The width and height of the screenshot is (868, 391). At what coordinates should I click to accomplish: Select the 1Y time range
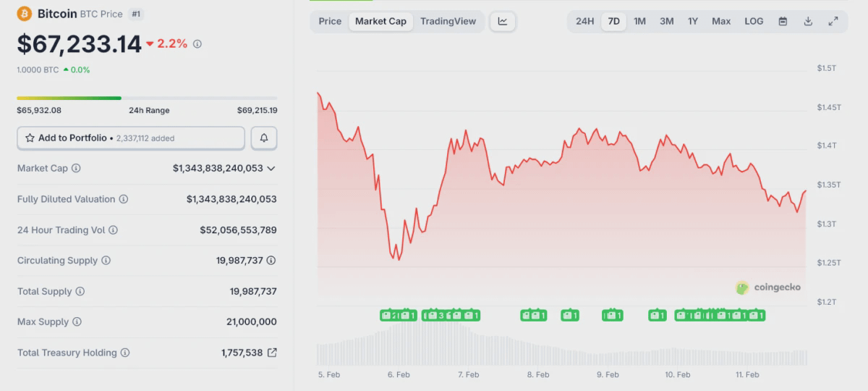(x=693, y=21)
